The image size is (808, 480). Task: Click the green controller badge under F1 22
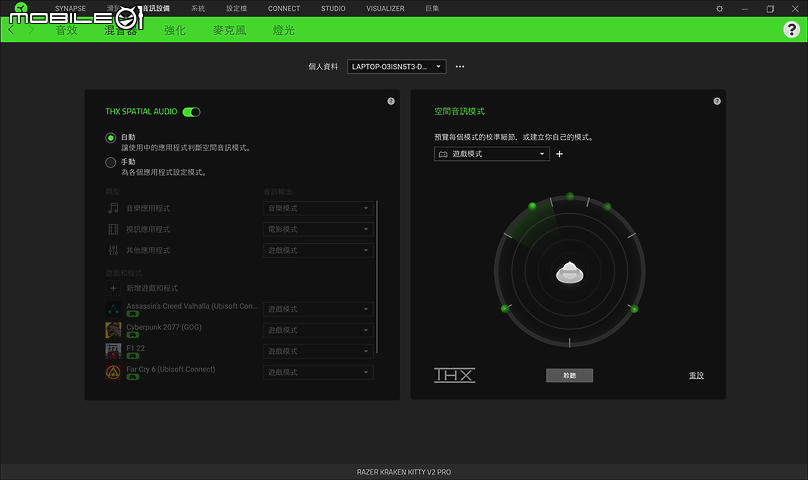(133, 356)
